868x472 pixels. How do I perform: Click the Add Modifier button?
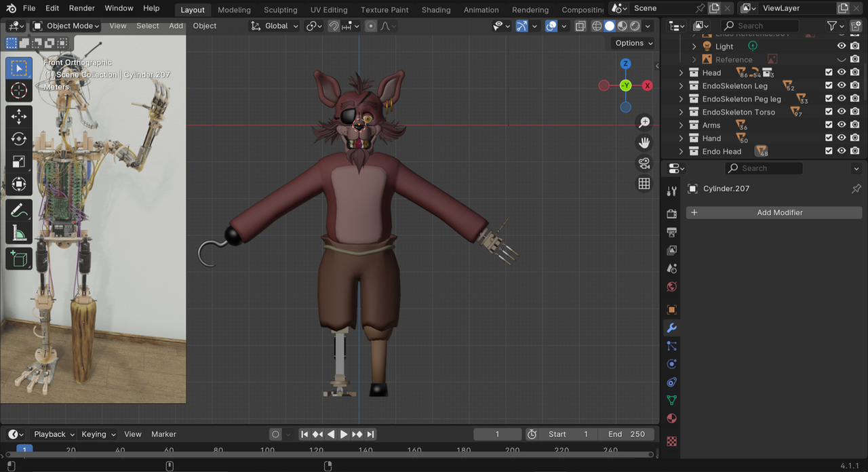tap(774, 212)
